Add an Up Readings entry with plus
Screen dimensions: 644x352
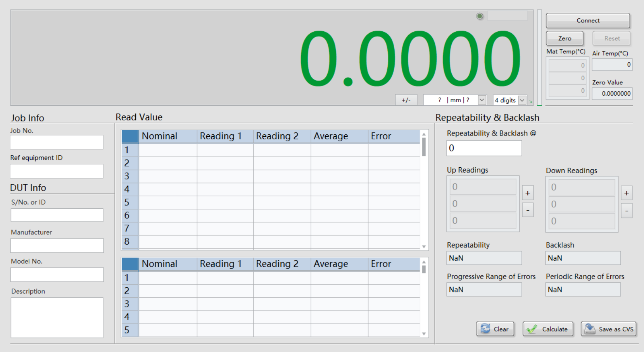pyautogui.click(x=528, y=193)
